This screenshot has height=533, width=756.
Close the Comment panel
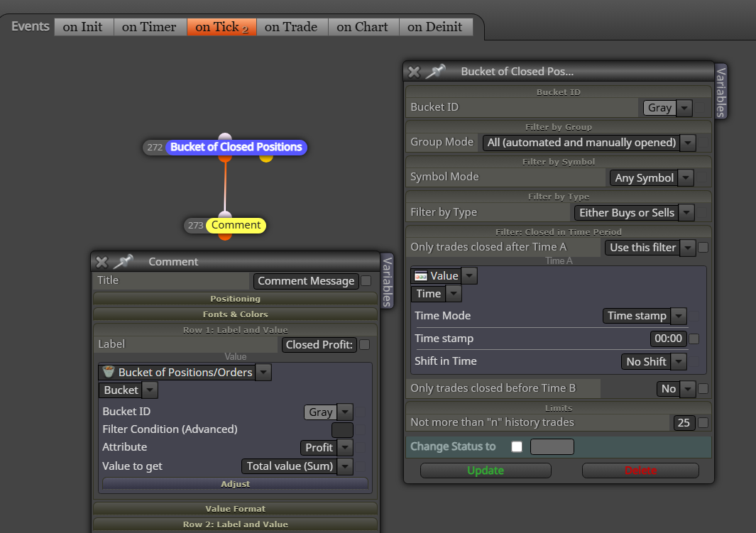[x=102, y=262]
